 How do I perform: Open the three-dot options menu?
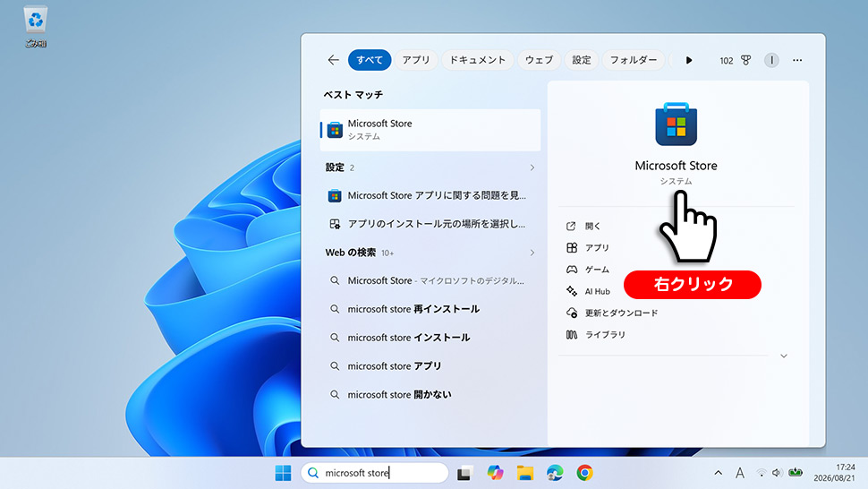click(797, 60)
